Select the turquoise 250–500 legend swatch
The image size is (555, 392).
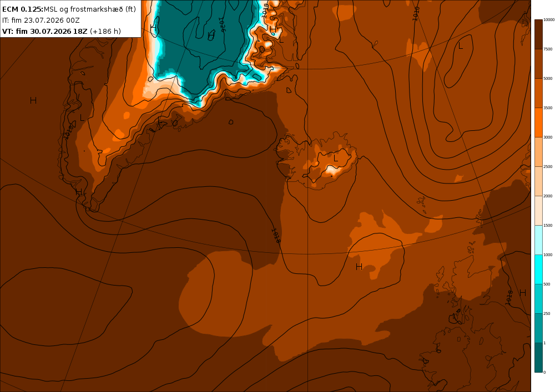(x=538, y=299)
